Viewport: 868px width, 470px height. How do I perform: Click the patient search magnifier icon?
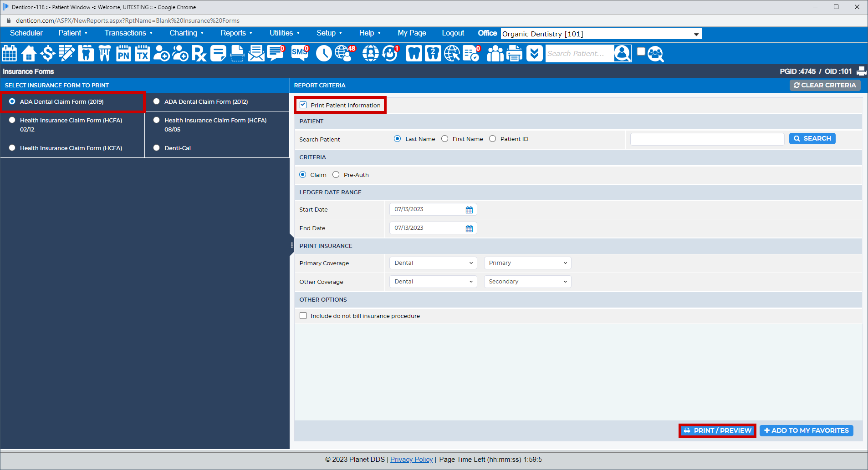tap(623, 53)
